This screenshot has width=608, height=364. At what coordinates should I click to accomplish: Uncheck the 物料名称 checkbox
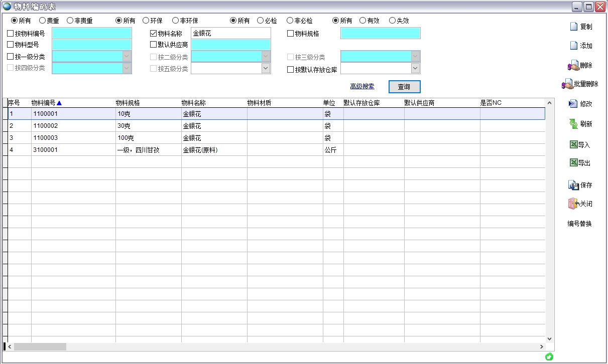(x=152, y=33)
